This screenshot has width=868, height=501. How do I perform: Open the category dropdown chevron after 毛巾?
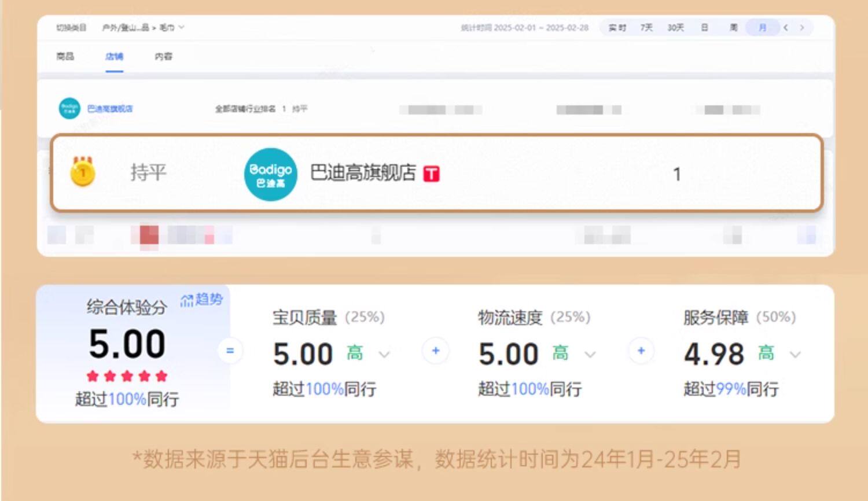(x=182, y=27)
